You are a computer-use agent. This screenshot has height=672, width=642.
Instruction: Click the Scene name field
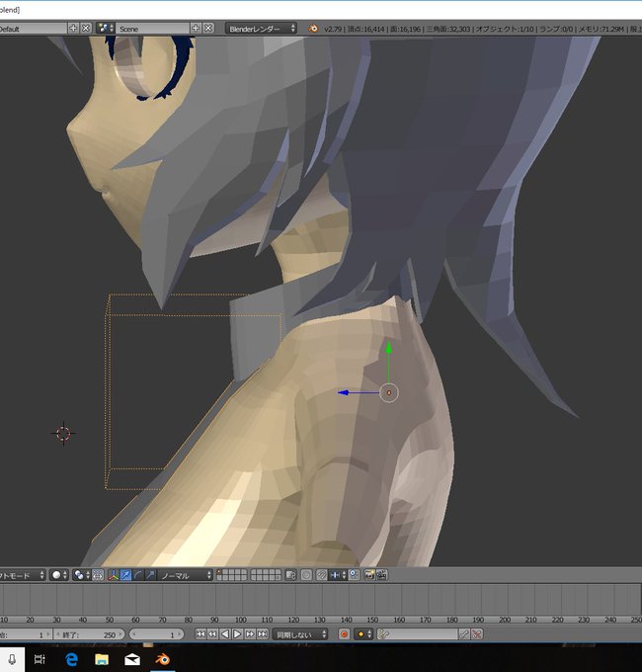[152, 29]
